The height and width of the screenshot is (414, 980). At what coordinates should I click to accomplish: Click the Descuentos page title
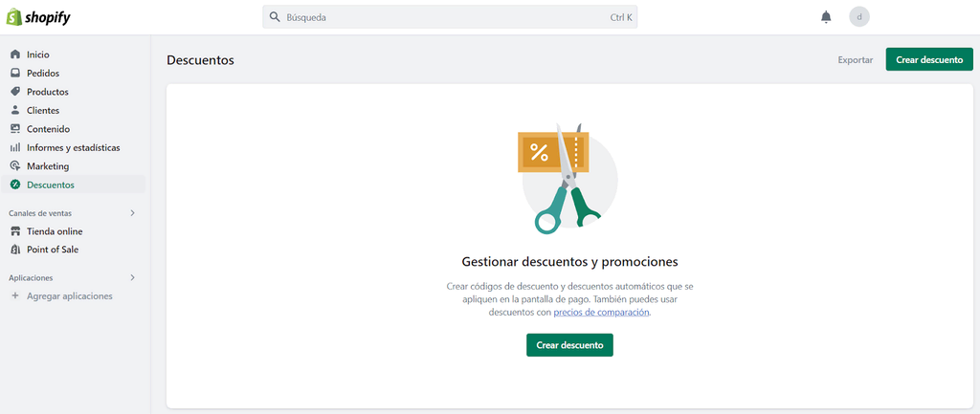200,60
